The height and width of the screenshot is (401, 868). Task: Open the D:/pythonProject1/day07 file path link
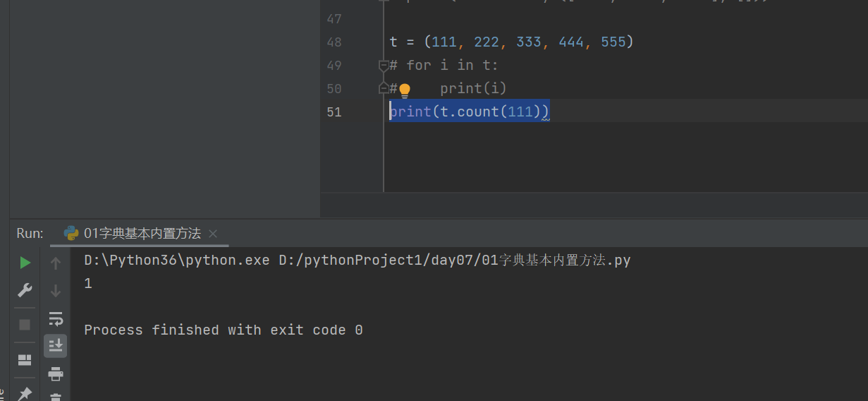point(454,261)
